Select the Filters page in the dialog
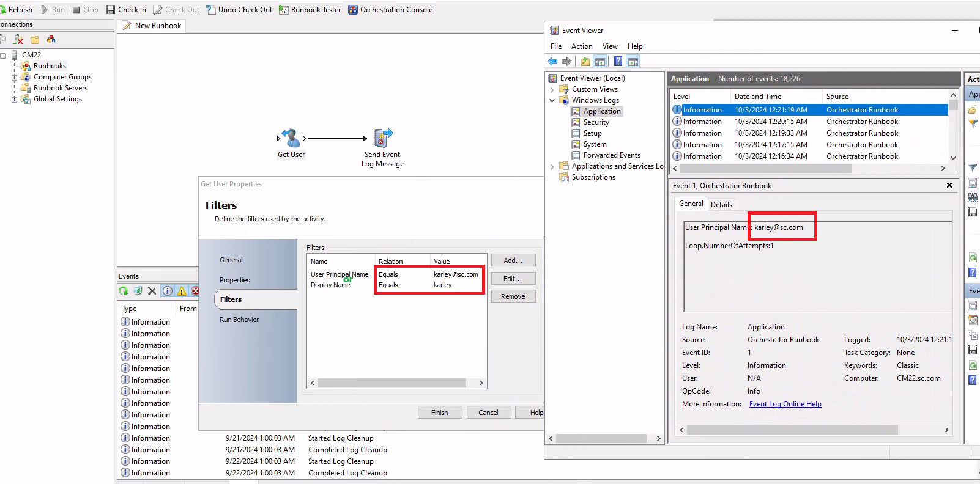Image resolution: width=980 pixels, height=484 pixels. click(256, 299)
